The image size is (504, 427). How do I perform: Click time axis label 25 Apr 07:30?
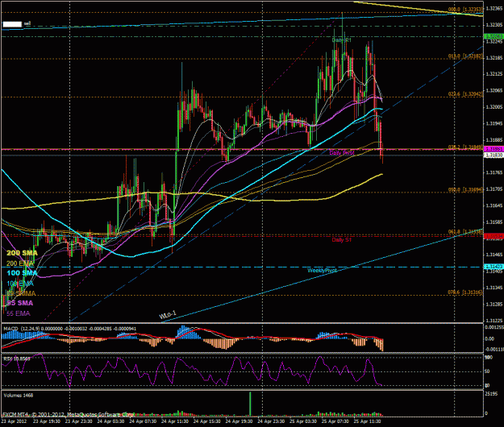[335, 421]
